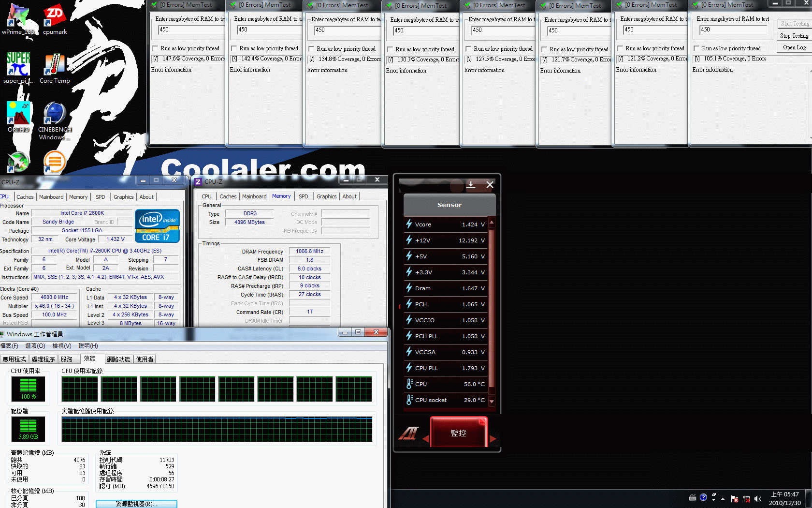
Task: Open the Graphics tab in the CPU-Z Memory window
Action: [327, 196]
